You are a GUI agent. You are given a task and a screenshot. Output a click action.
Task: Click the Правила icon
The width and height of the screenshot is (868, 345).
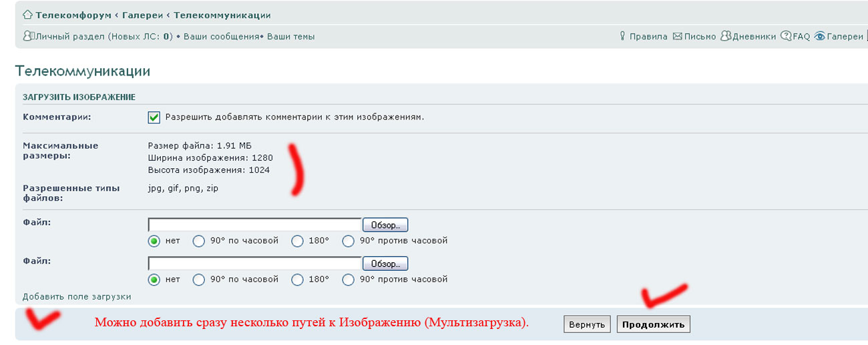(x=622, y=37)
